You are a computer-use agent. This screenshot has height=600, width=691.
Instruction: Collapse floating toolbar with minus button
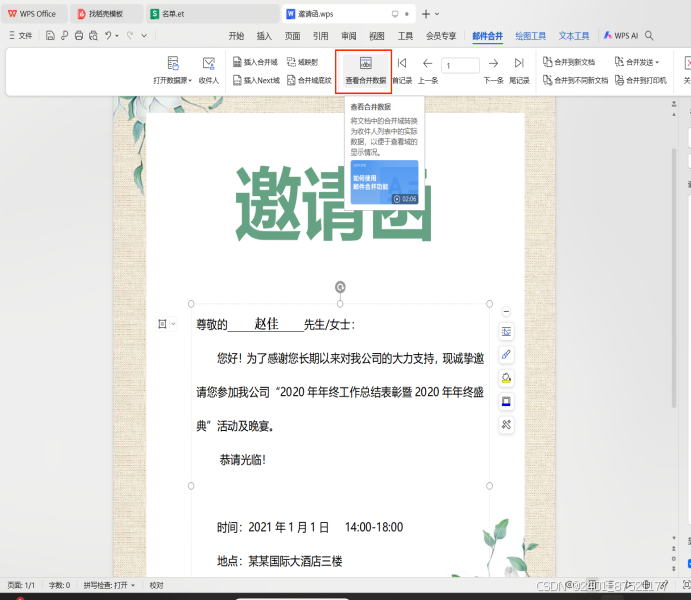pos(506,312)
